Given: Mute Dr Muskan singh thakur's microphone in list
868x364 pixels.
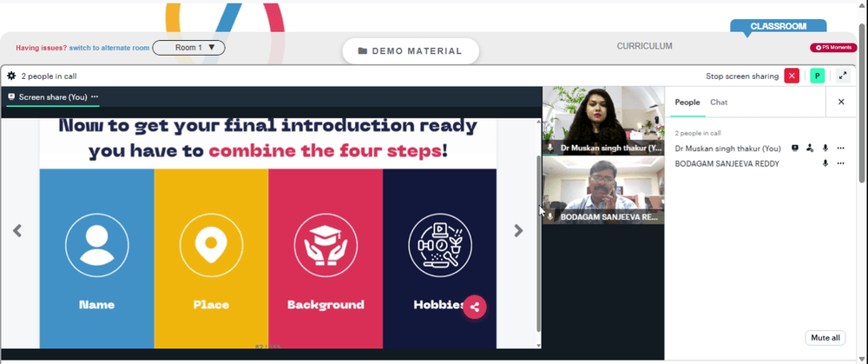Looking at the screenshot, I should (825, 148).
